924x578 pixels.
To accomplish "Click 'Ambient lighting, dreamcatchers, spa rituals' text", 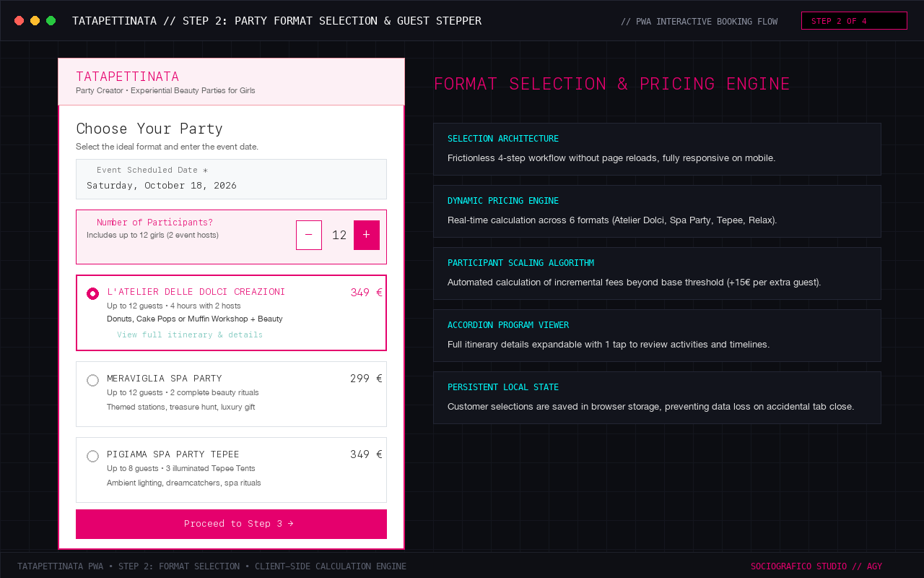I will (184, 483).
